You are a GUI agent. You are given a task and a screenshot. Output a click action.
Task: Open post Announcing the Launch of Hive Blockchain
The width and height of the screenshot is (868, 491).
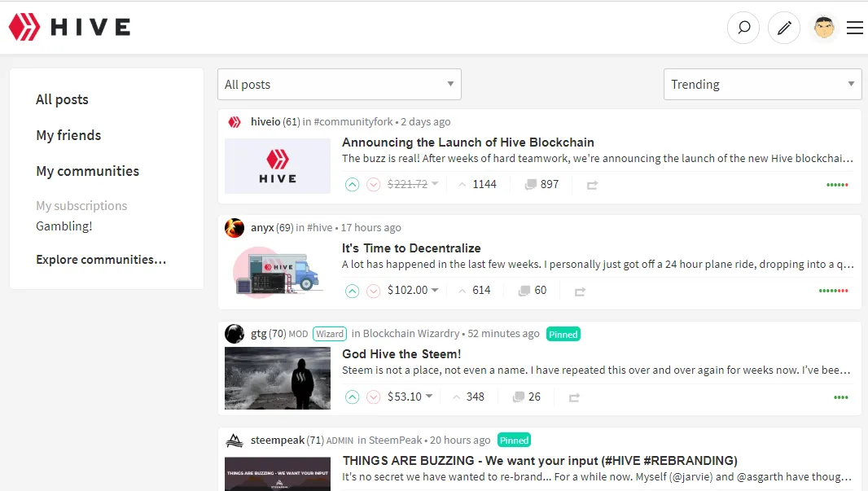[467, 142]
